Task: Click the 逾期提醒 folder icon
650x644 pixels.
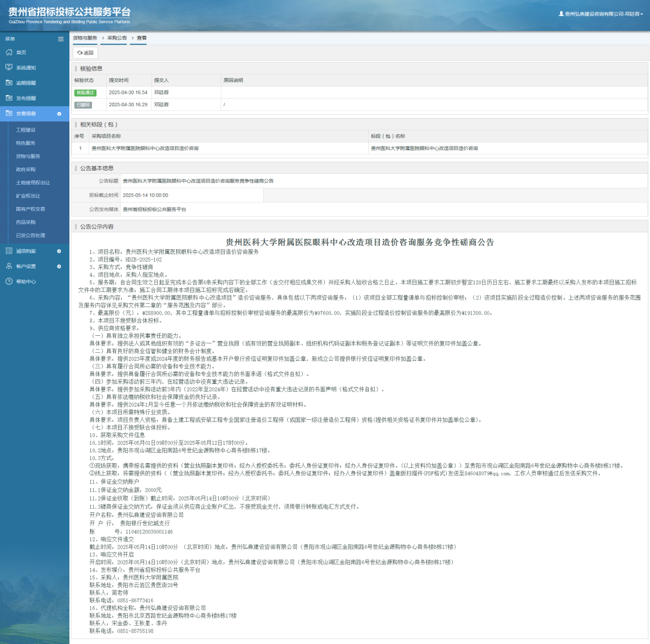Action: (x=9, y=83)
